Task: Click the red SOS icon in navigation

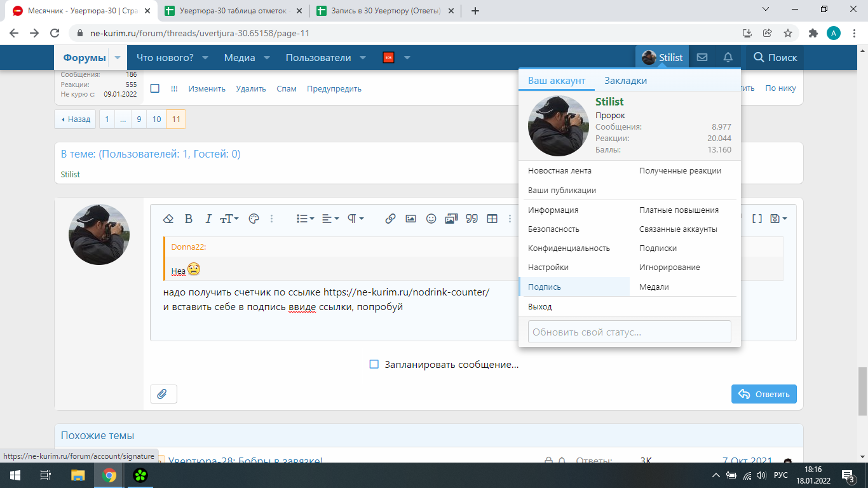Action: point(388,58)
